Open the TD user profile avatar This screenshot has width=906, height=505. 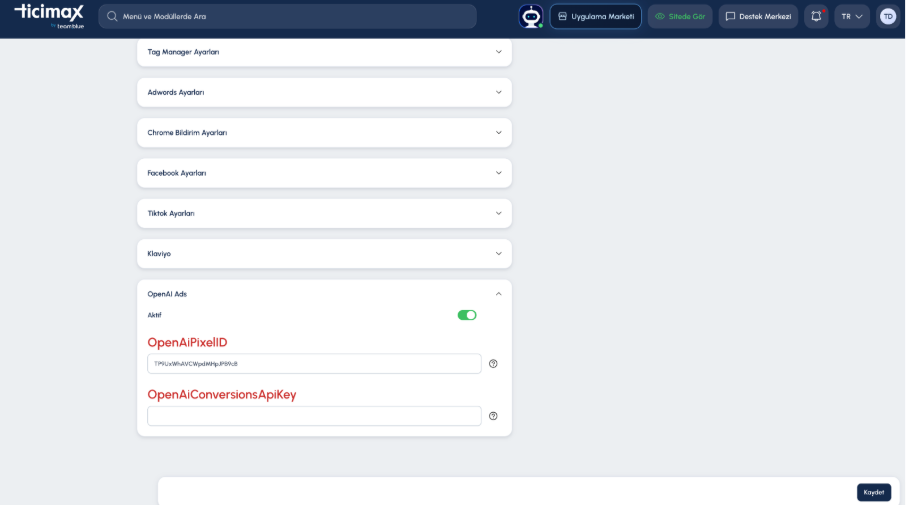coord(888,16)
